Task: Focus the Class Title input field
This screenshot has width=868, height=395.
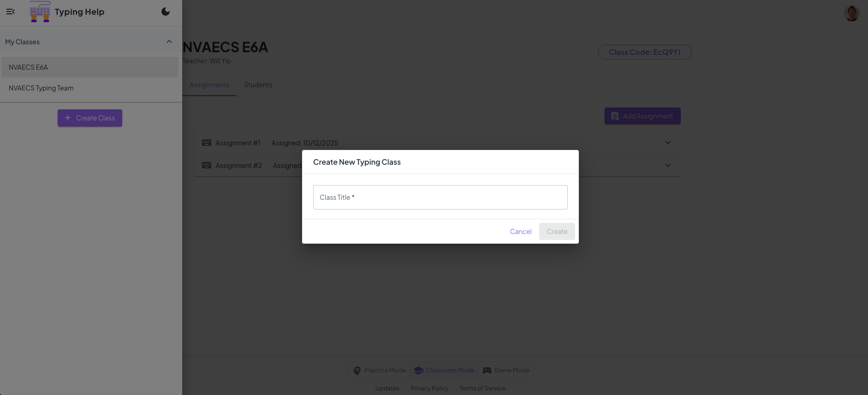Action: pyautogui.click(x=440, y=197)
